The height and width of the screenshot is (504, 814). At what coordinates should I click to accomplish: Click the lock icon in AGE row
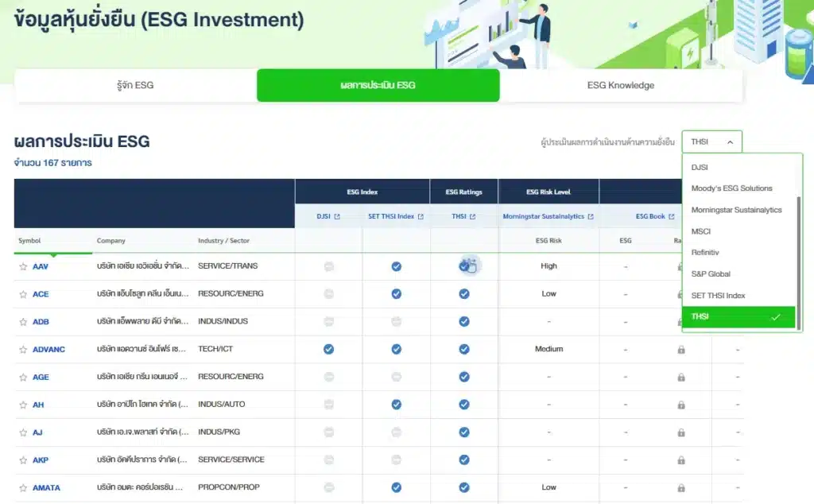point(681,377)
